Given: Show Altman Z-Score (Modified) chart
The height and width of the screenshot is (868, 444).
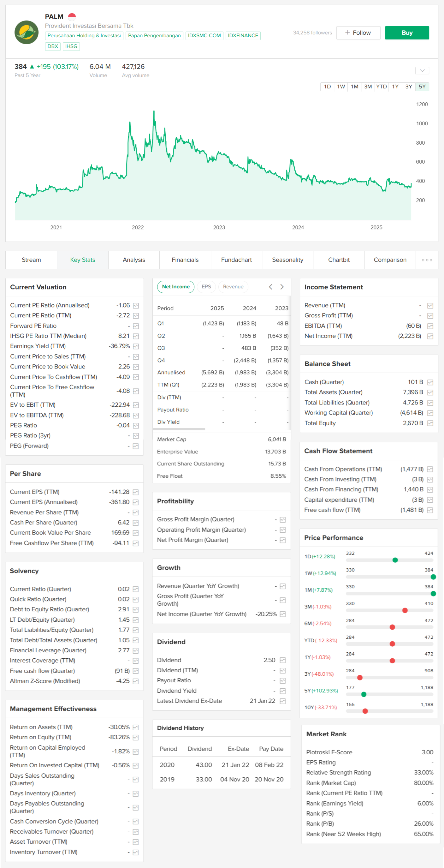Looking at the screenshot, I should 136,681.
